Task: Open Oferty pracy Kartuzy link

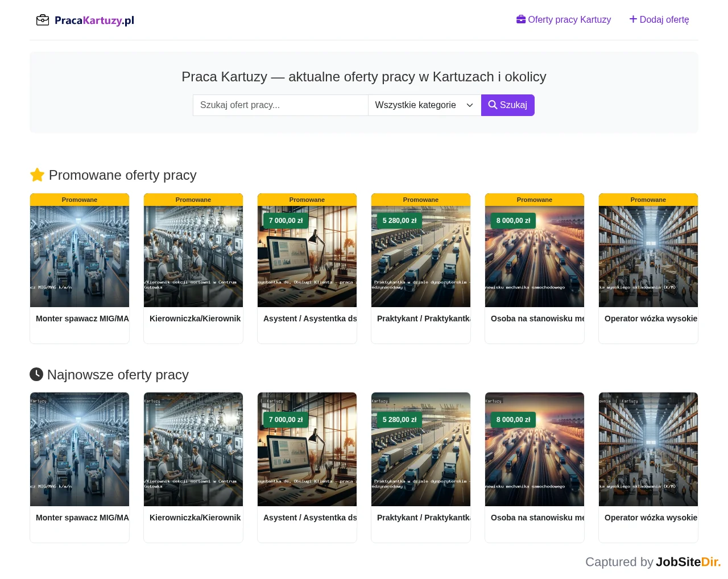Action: 564,19
